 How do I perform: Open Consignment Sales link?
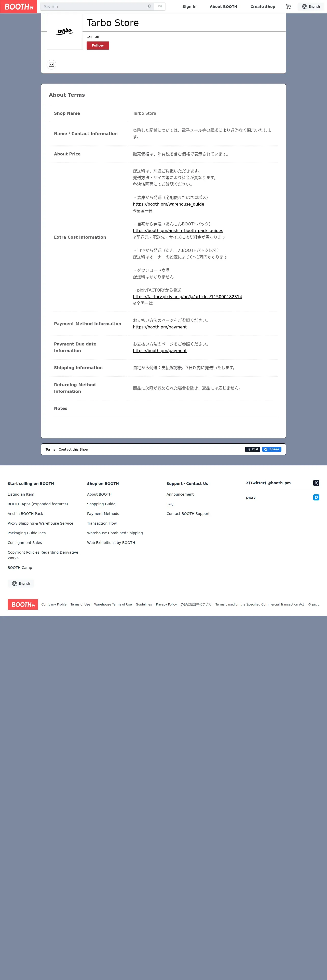point(25,542)
